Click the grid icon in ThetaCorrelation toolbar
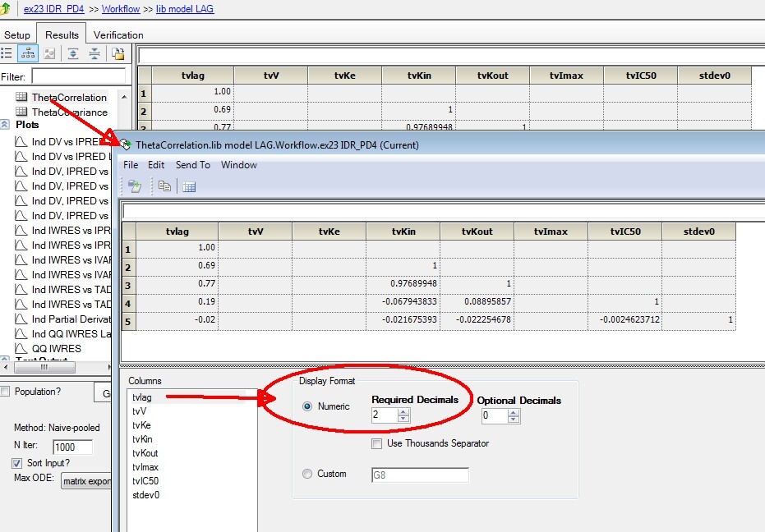The image size is (765, 532). (189, 186)
